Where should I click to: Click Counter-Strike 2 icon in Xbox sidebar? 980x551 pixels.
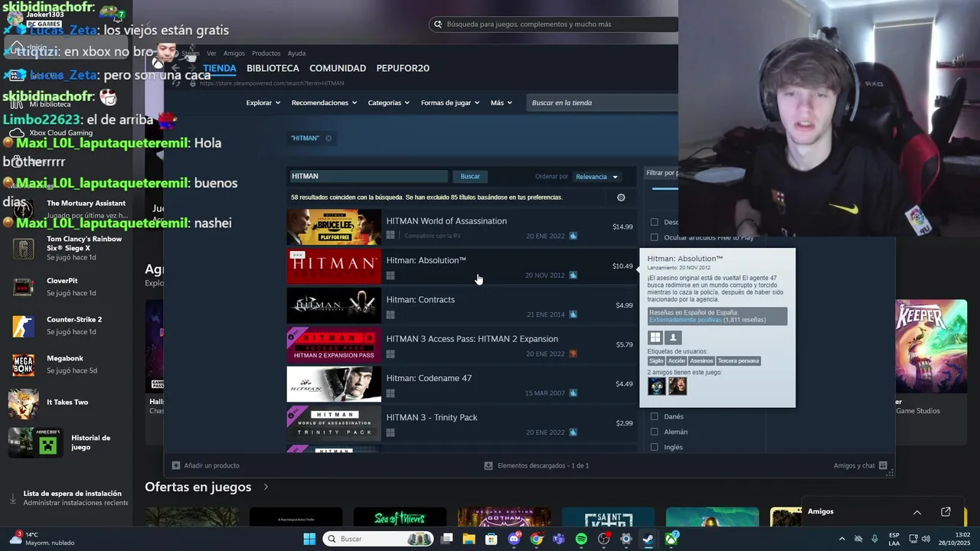tap(24, 326)
